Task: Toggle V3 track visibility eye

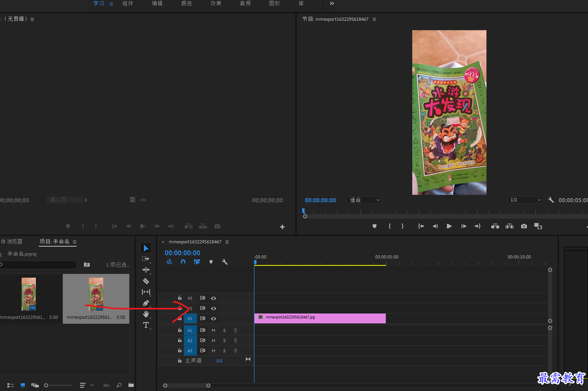Action: tap(213, 298)
